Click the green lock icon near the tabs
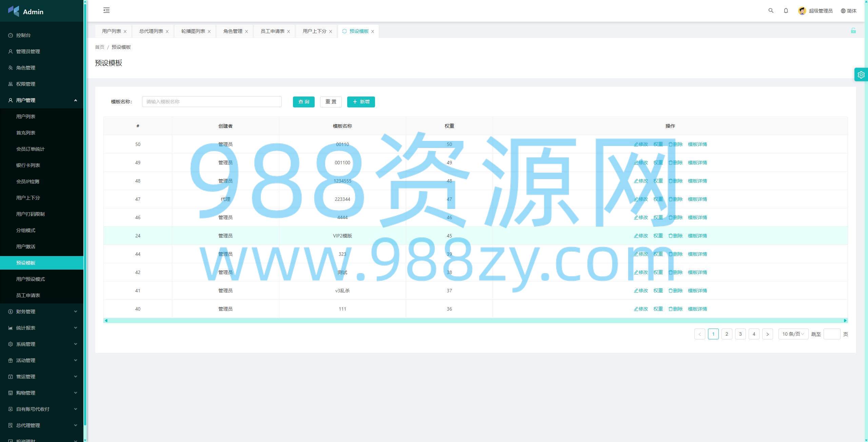The height and width of the screenshot is (442, 868). click(853, 31)
